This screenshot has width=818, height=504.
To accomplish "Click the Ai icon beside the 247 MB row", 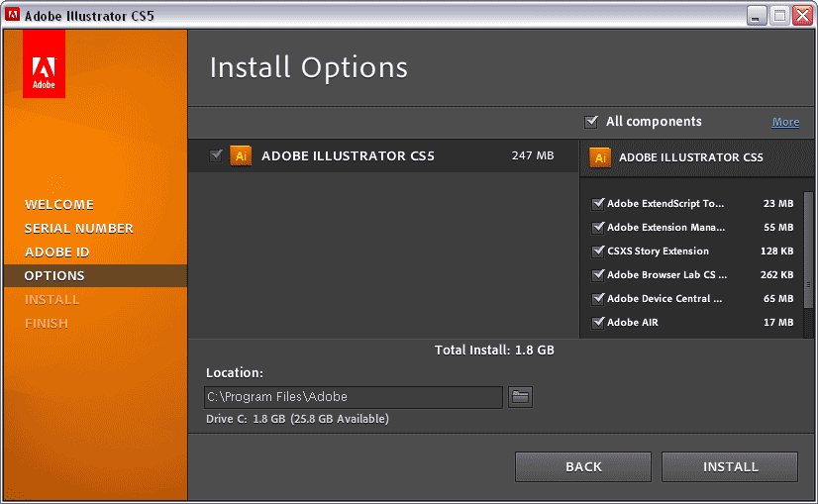I will tap(241, 155).
